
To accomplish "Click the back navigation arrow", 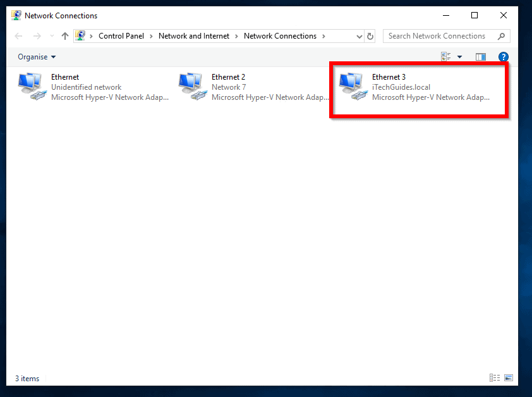I will pos(18,35).
